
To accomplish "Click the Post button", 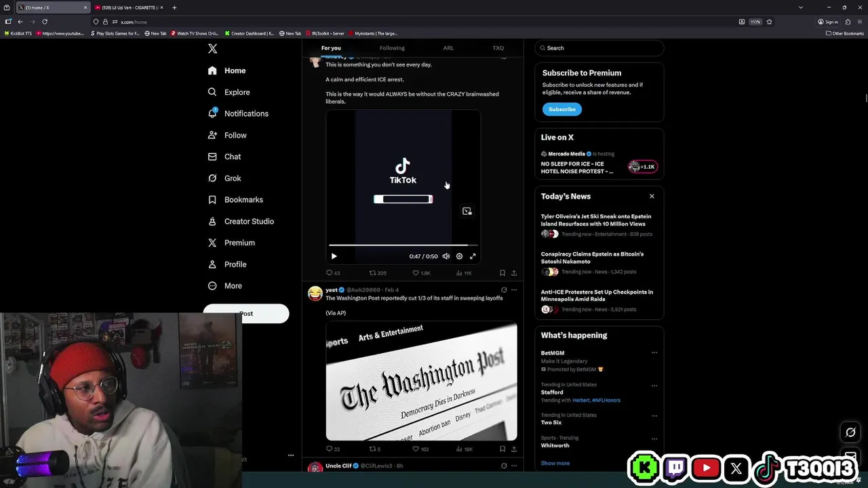I will [x=246, y=313].
